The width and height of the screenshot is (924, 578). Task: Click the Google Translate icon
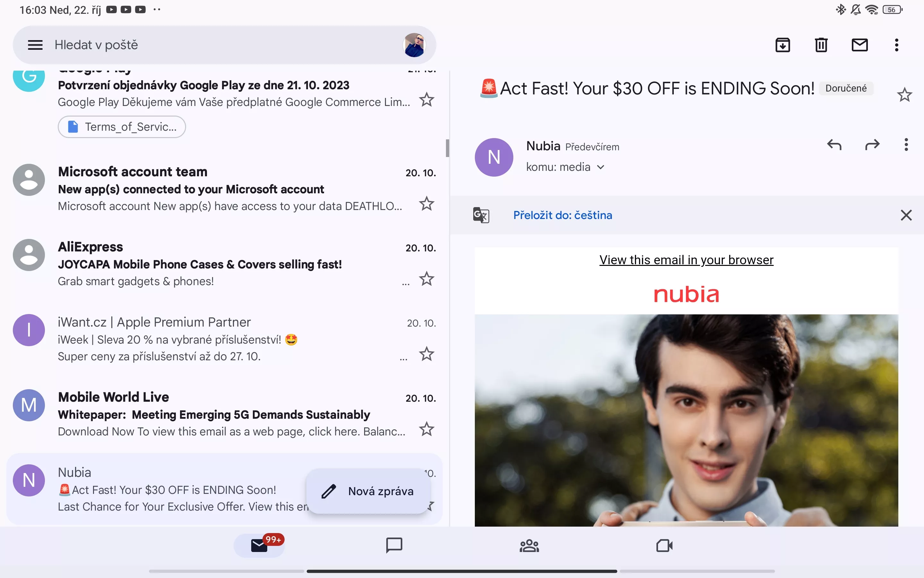coord(481,215)
